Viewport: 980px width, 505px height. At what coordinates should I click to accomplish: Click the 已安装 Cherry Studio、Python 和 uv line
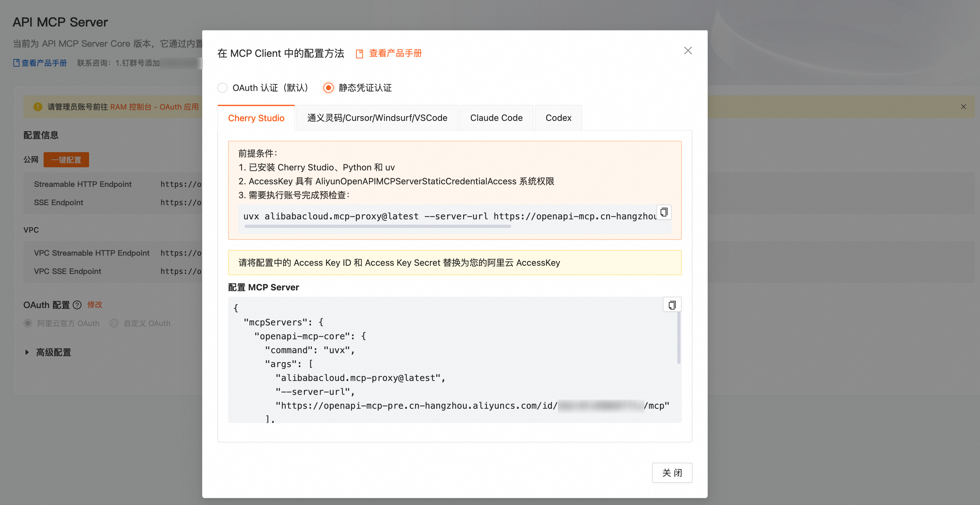pos(317,168)
